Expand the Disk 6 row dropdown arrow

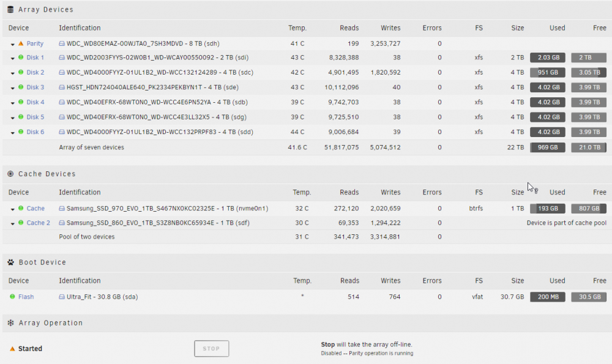pos(12,133)
